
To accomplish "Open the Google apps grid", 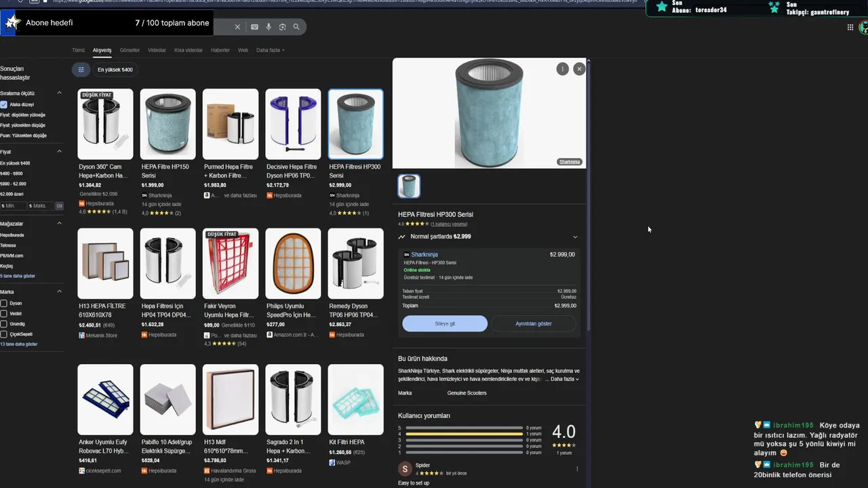I will 850,27.
